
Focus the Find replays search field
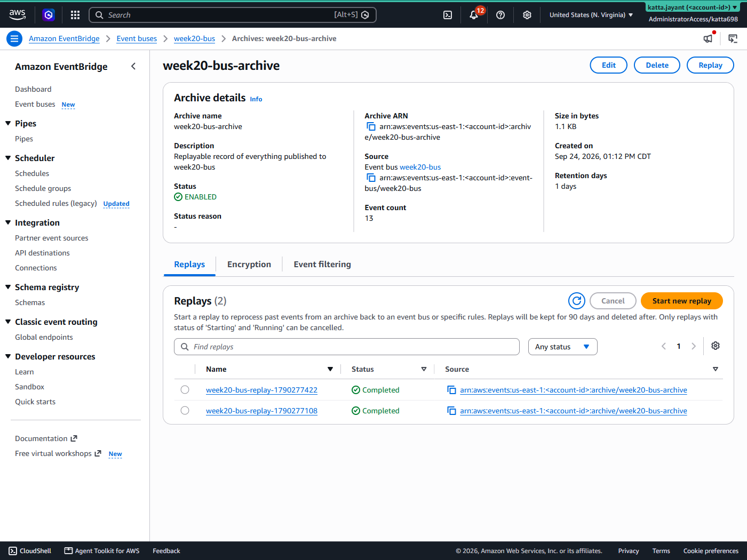(x=347, y=347)
